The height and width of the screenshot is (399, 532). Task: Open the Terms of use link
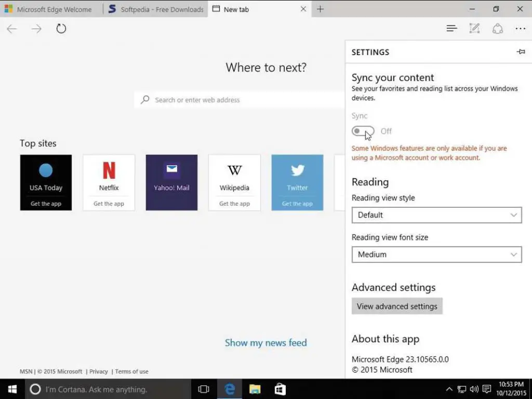pos(131,371)
